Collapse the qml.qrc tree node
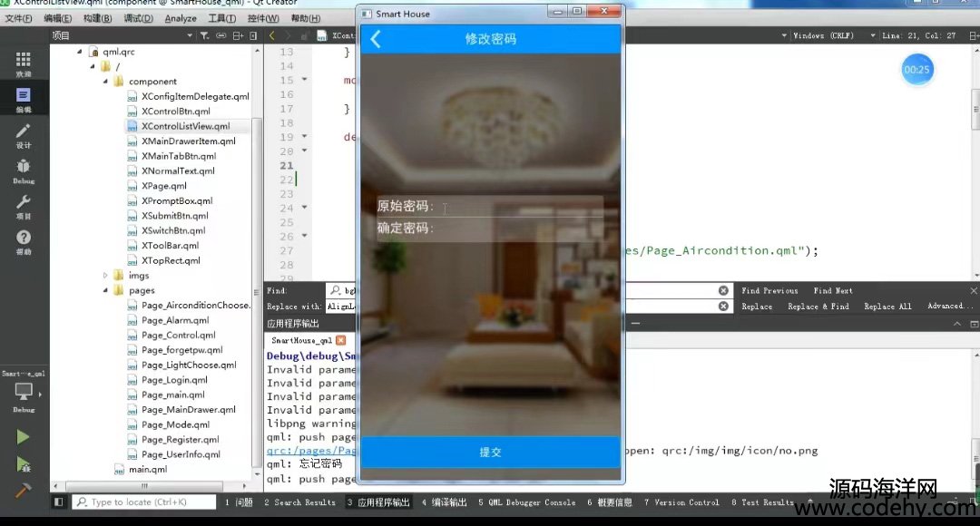 (x=79, y=51)
